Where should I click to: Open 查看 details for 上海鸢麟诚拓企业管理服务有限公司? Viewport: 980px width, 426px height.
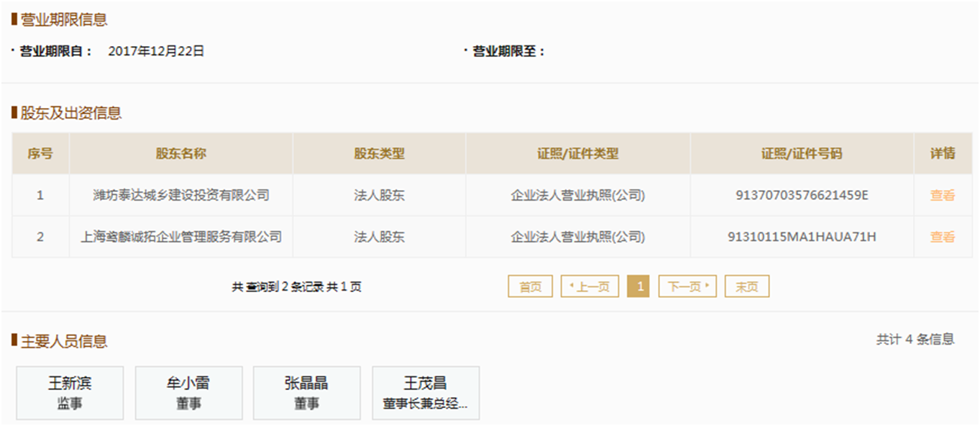(942, 237)
